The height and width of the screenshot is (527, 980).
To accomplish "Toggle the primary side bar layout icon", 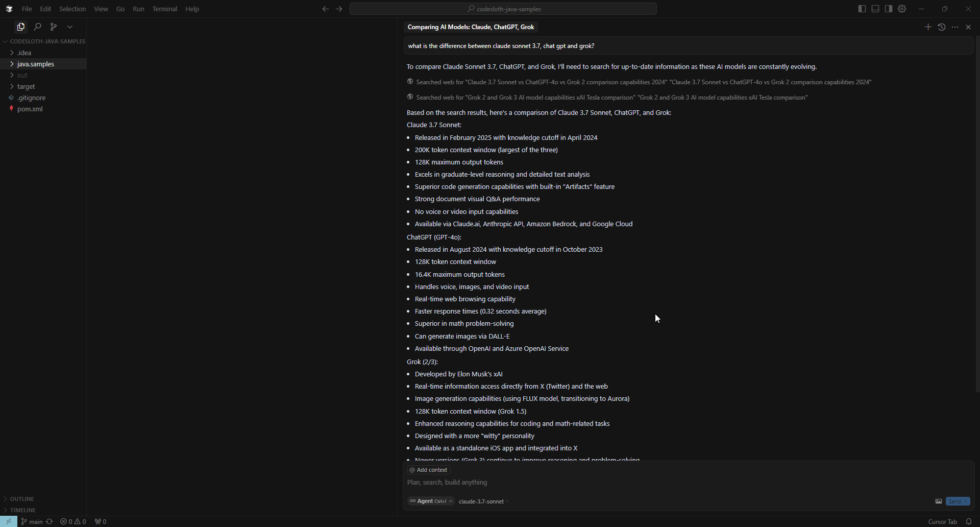I will (x=862, y=9).
